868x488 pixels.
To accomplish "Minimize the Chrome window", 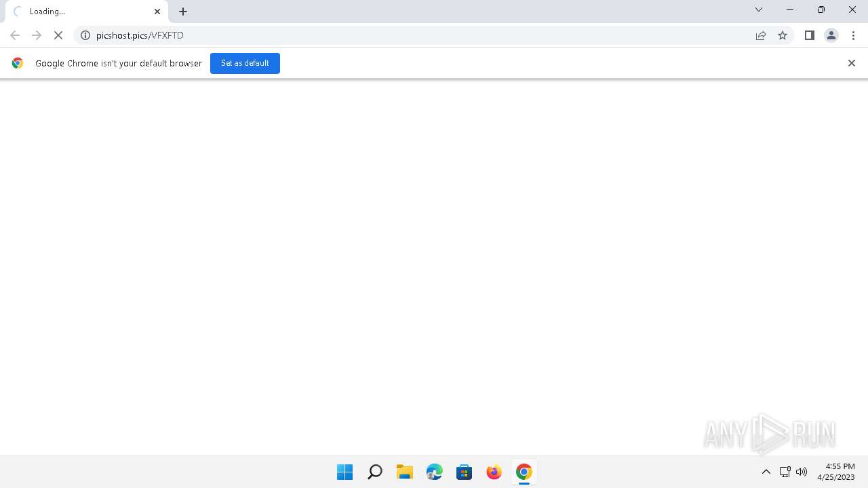I will pyautogui.click(x=790, y=9).
